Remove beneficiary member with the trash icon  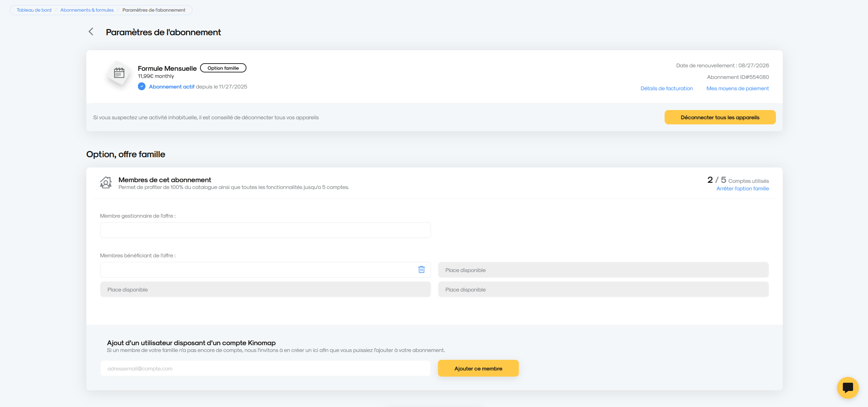tap(422, 270)
